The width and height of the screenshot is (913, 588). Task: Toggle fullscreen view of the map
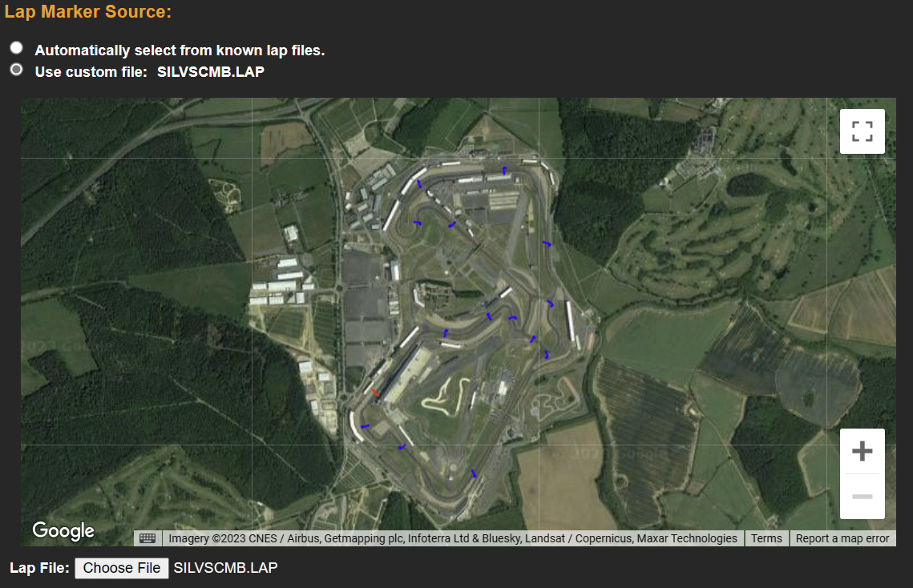[x=862, y=131]
